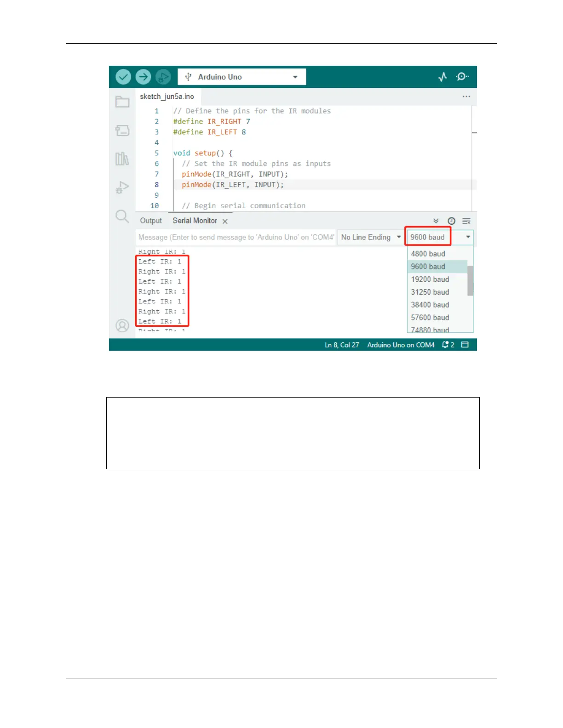
Task: Open the Arduino Uno board selector dropdown
Action: point(242,77)
